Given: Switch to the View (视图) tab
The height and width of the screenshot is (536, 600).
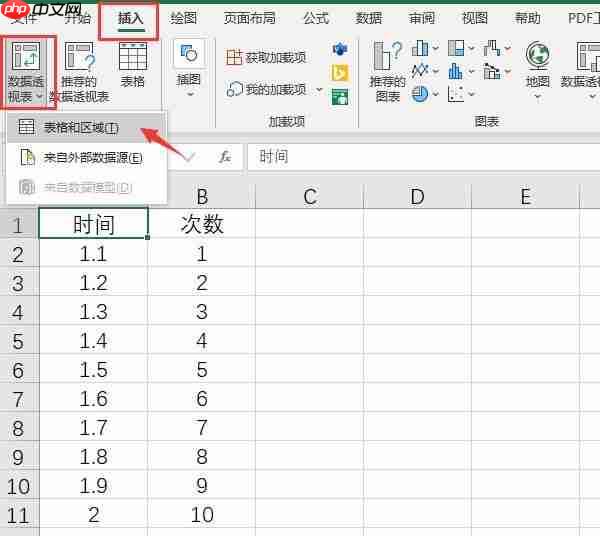Looking at the screenshot, I should (x=475, y=18).
